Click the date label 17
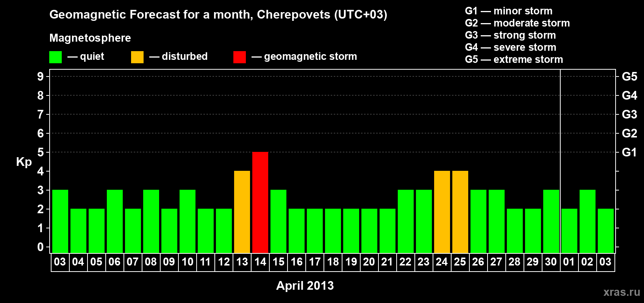The image size is (644, 303). coord(315,262)
